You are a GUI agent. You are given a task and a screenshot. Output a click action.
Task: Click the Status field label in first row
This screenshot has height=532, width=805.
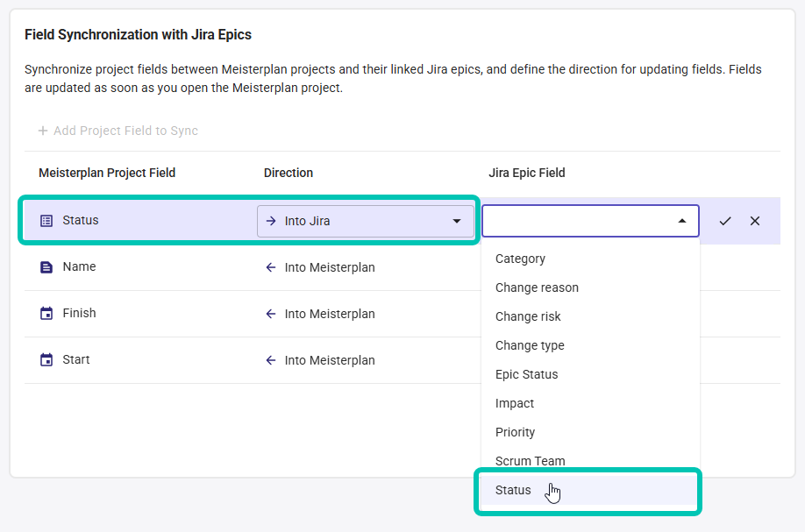tap(81, 220)
